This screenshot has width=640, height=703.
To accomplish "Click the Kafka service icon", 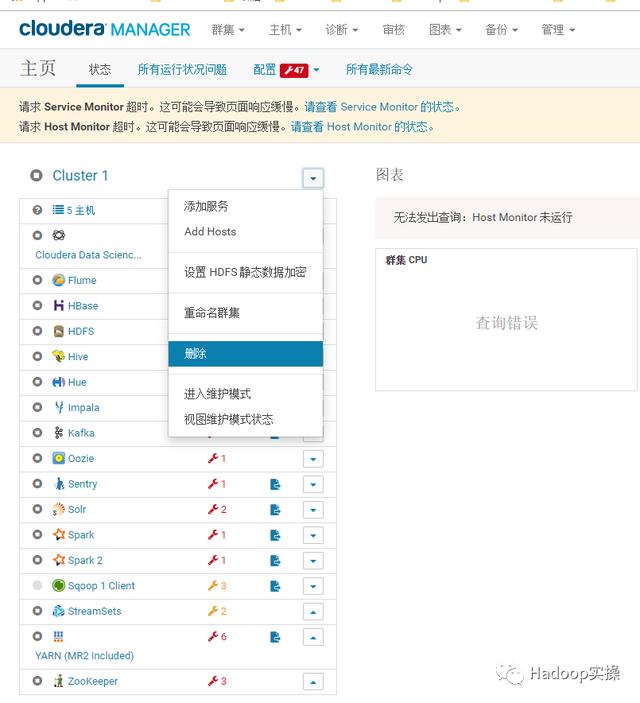I will pos(58,433).
